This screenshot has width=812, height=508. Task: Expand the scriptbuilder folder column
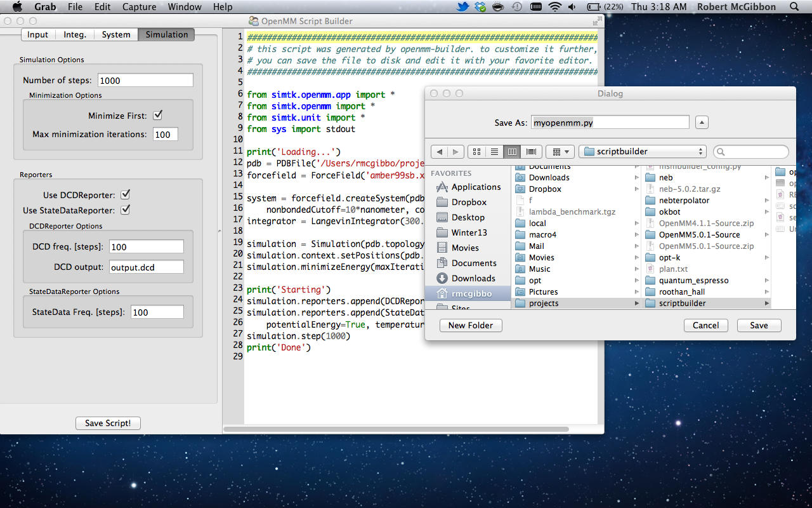pos(766,304)
